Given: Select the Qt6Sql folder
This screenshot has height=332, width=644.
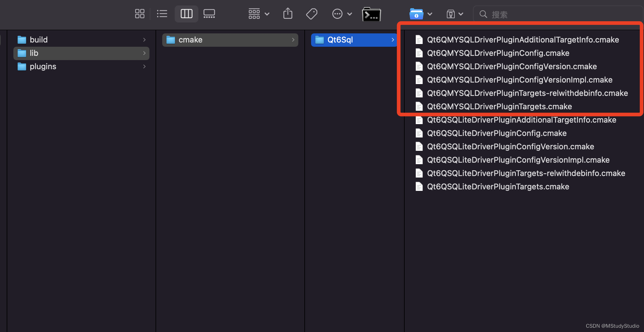Looking at the screenshot, I should (354, 40).
